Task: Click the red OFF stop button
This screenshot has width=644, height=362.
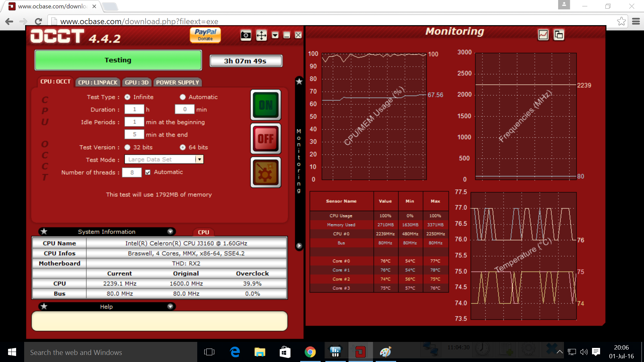Action: tap(266, 138)
